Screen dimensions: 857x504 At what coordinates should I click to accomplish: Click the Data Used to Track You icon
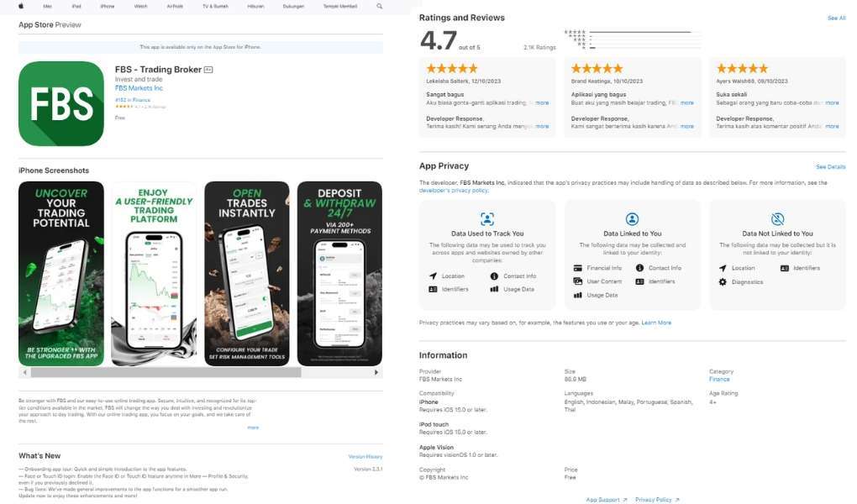[x=487, y=219]
